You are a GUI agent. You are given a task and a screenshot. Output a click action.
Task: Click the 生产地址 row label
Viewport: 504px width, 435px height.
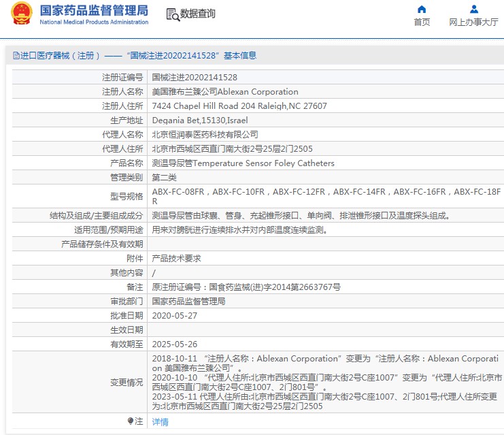coord(127,120)
